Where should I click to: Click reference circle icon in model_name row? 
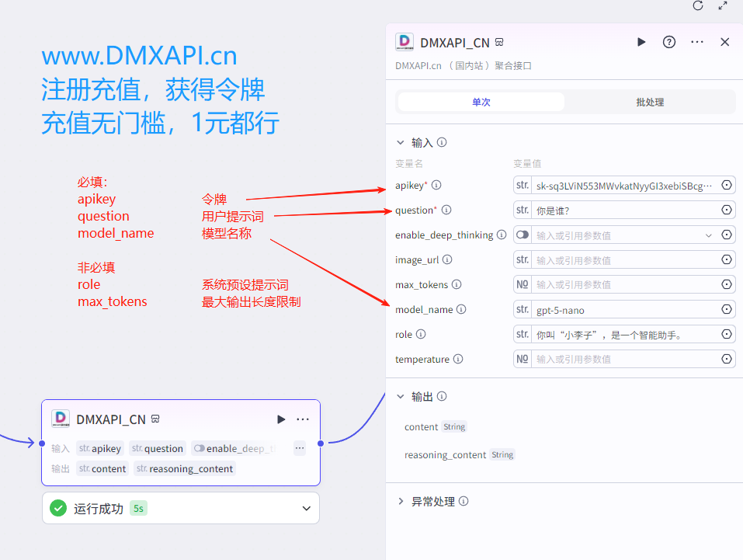pyautogui.click(x=727, y=309)
